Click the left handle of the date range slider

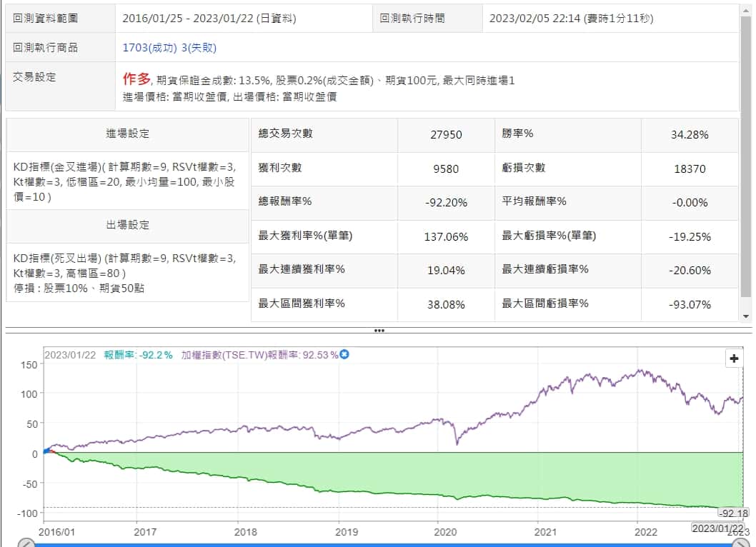[26, 543]
